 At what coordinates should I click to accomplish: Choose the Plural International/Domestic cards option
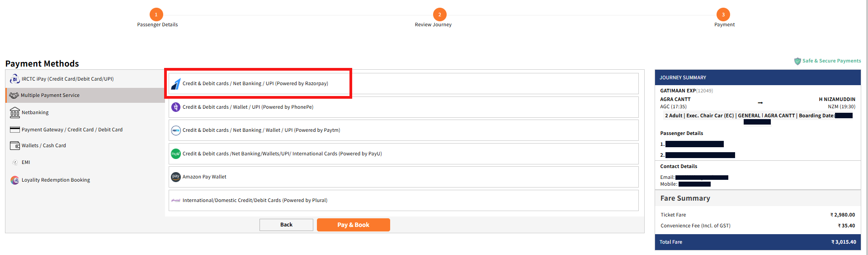[x=255, y=201]
